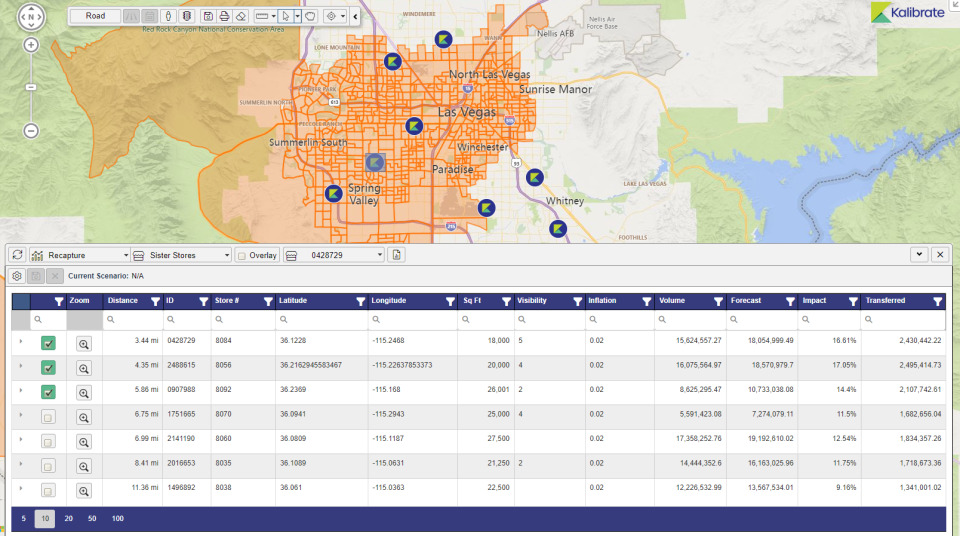960x536 pixels.
Task: Select page size 50
Action: [92, 519]
